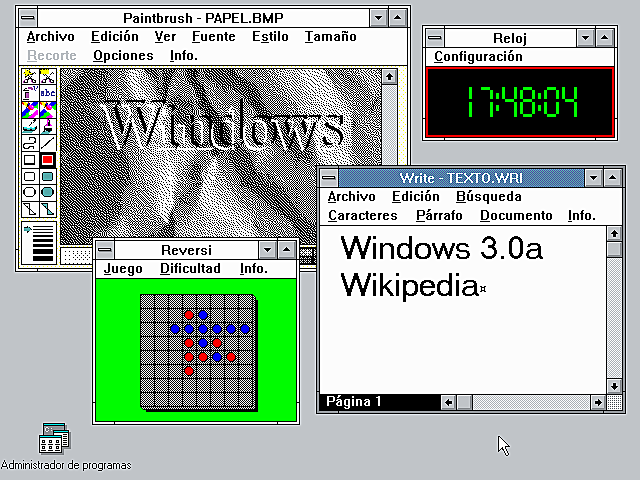This screenshot has width=640, height=480.
Task: Open the Write window control menu box
Action: 329,178
